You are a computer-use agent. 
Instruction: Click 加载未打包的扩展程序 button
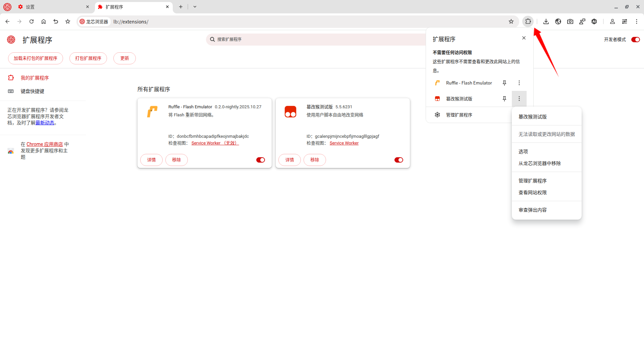[36, 58]
